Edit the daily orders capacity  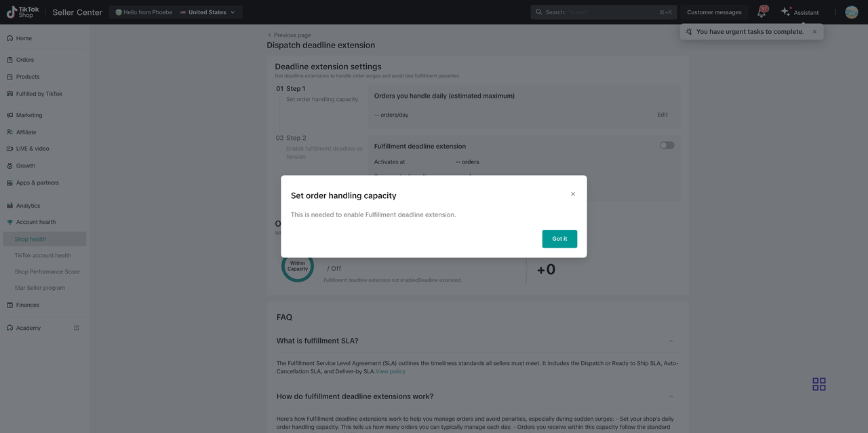coord(663,115)
